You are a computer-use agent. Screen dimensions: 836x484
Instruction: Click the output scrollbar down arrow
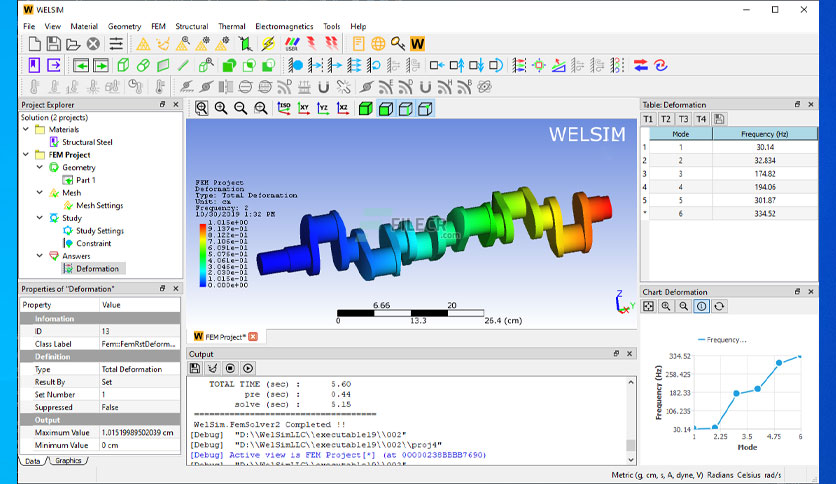631,459
